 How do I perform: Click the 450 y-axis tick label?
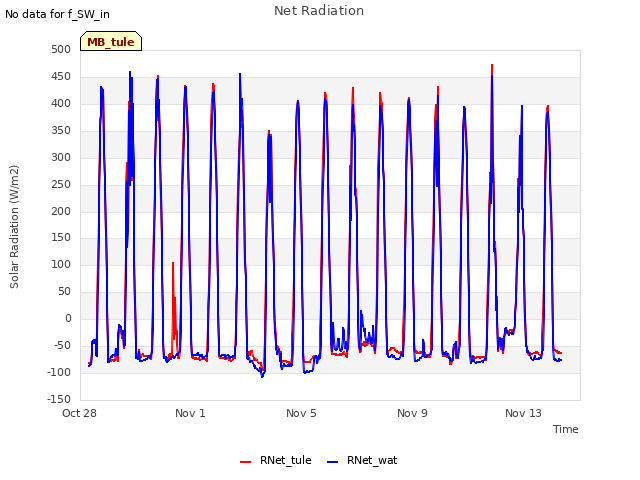[61, 76]
